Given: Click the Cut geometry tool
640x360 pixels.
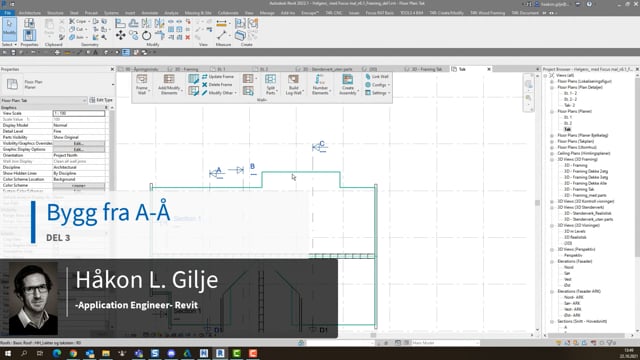Looking at the screenshot, I should (x=77, y=29).
